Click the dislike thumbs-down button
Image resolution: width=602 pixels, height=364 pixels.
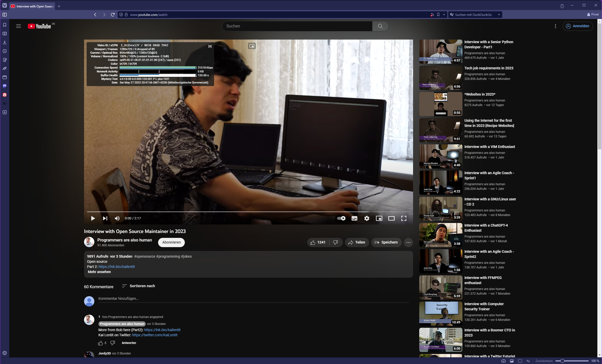[x=335, y=242]
